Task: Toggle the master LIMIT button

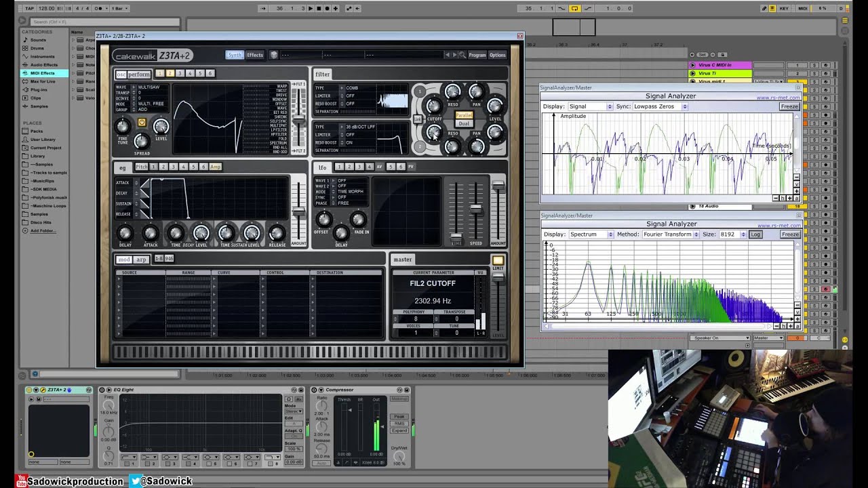Action: pos(498,260)
